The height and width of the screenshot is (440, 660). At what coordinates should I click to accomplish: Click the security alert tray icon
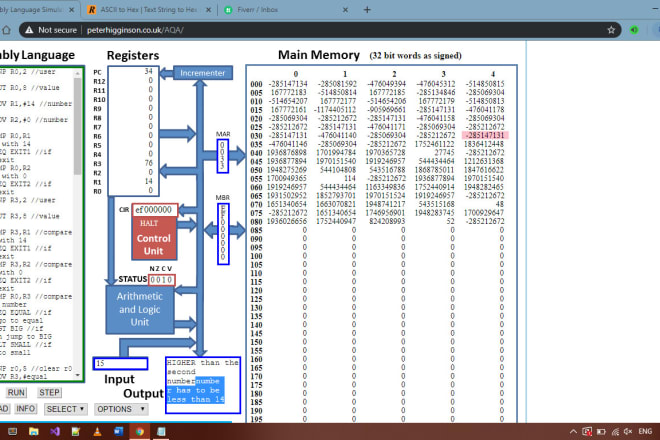[587, 432]
